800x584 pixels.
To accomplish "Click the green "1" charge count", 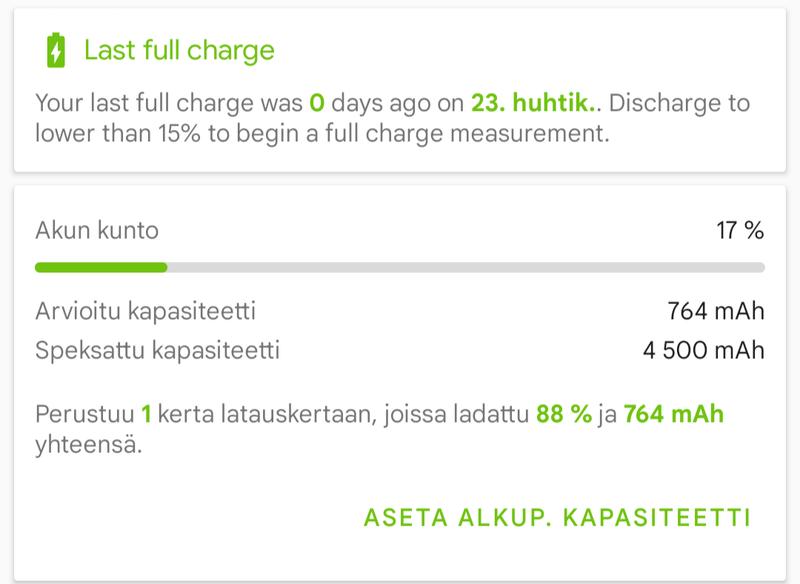I will coord(146,415).
